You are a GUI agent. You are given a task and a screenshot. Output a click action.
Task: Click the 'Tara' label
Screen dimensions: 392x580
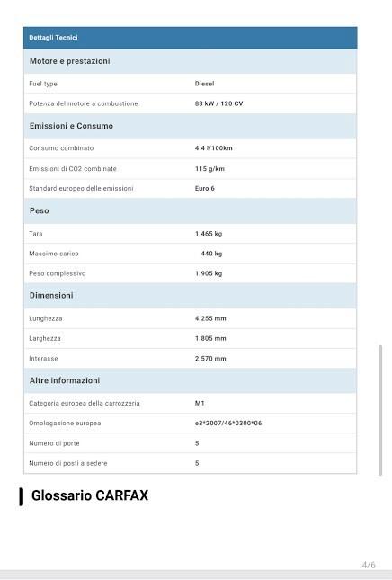point(35,234)
